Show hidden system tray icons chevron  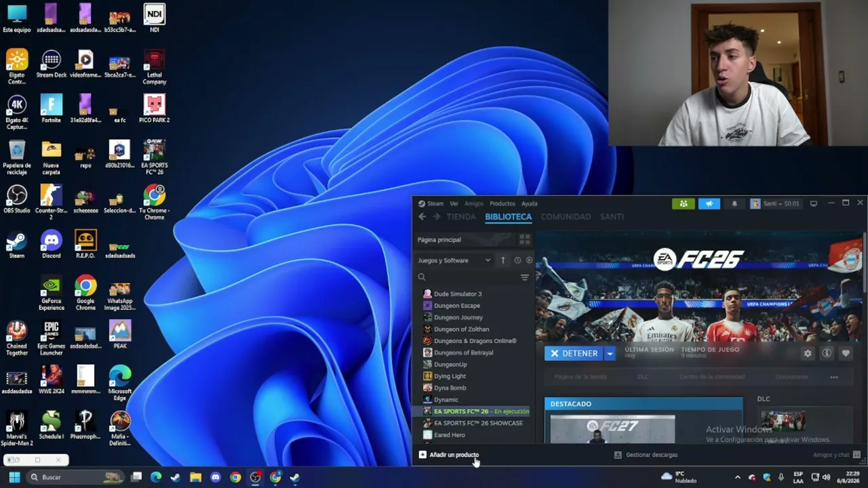tap(738, 477)
